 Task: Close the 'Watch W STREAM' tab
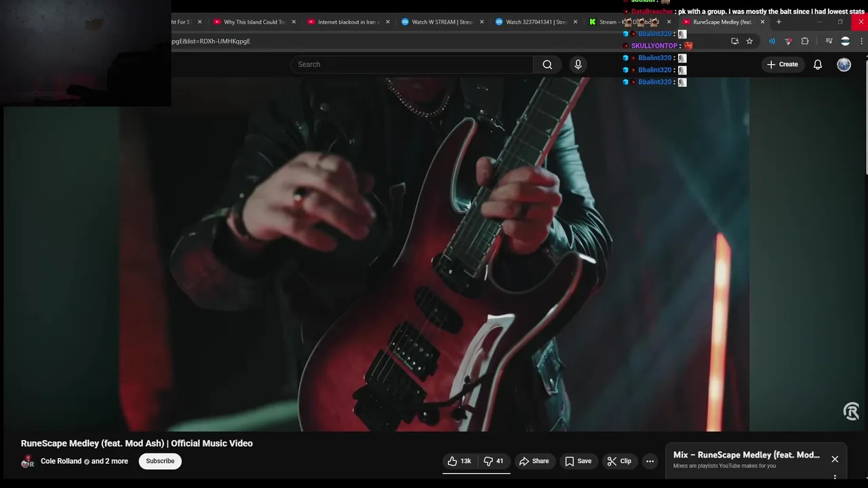tap(481, 22)
